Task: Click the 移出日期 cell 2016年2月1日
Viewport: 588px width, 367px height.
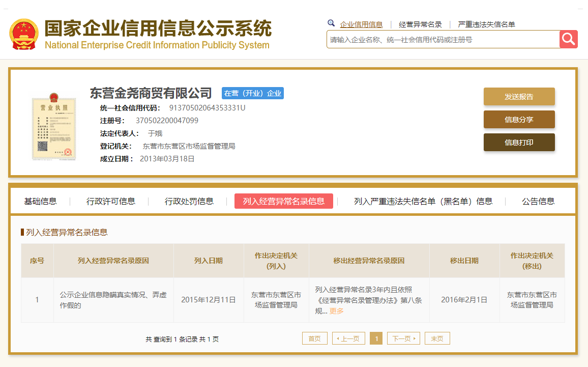Action: point(464,300)
